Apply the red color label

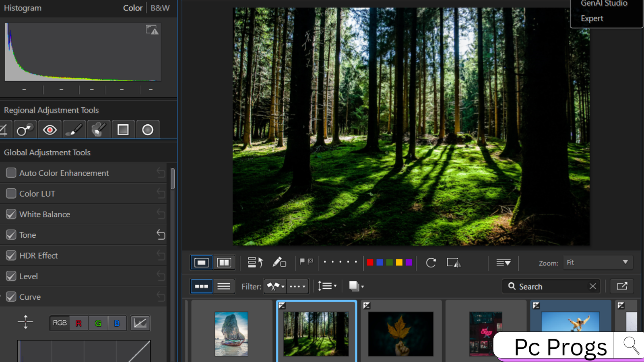pyautogui.click(x=370, y=263)
